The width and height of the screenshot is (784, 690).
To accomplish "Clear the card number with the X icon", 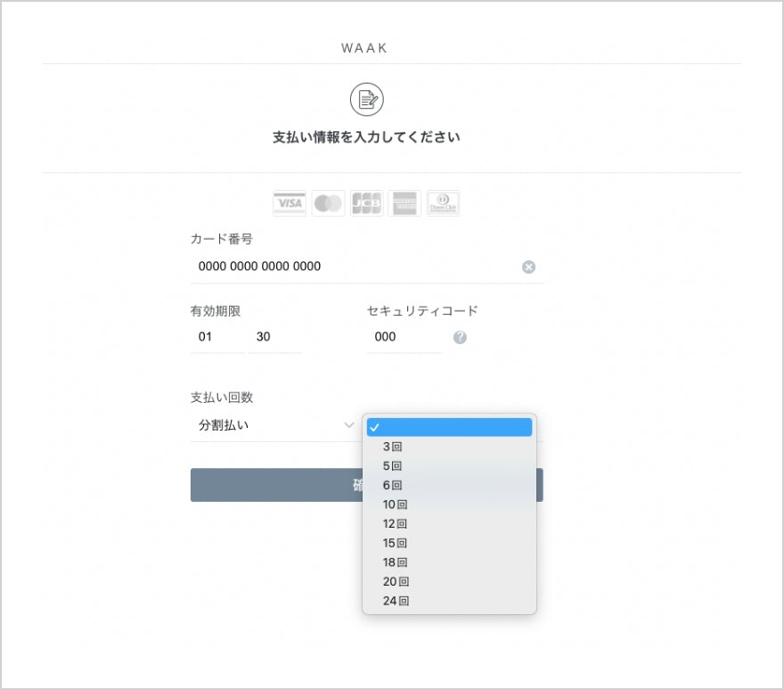I will [528, 267].
